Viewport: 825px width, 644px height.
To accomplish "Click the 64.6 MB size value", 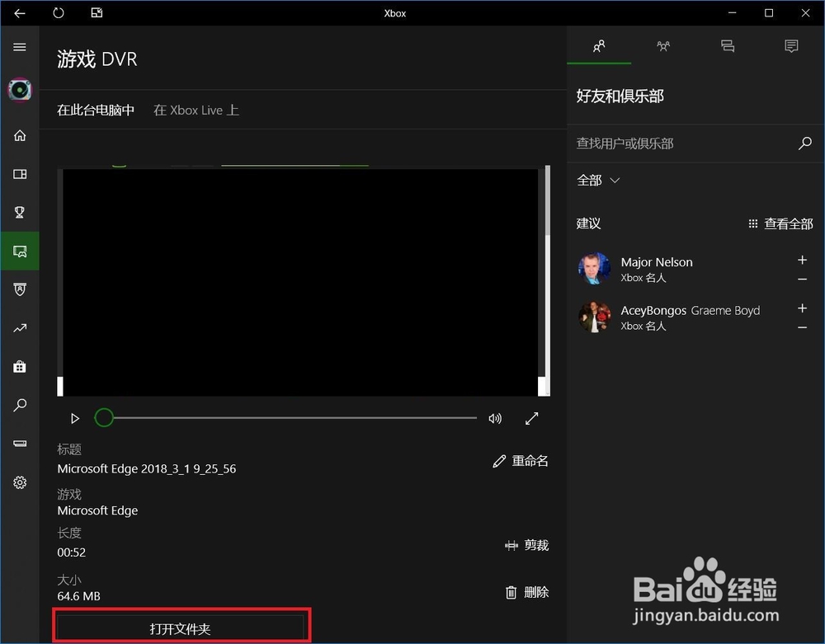I will 78,596.
